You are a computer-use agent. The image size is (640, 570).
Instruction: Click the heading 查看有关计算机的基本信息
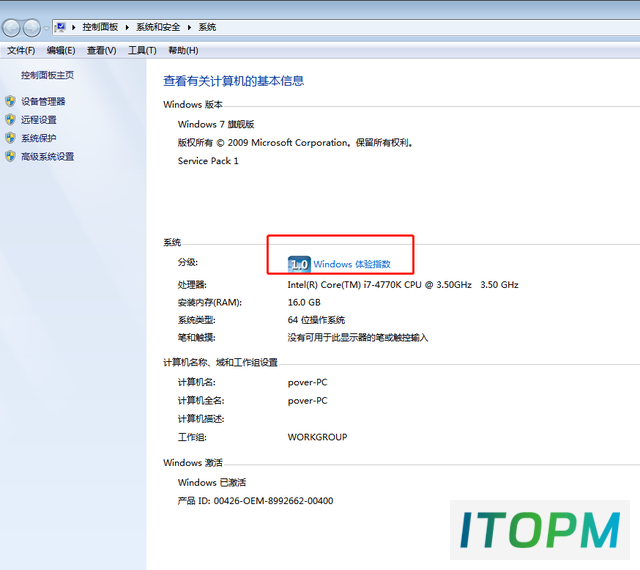tap(233, 81)
